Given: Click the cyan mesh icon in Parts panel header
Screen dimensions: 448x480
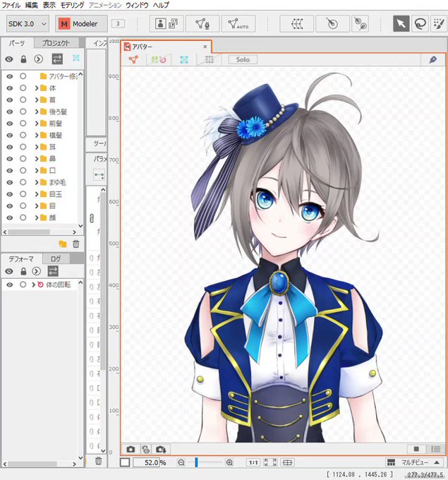Looking at the screenshot, I should [x=76, y=58].
